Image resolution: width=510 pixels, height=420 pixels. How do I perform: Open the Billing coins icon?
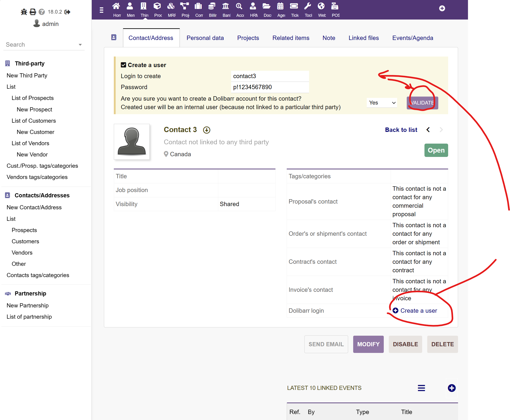coord(212,6)
